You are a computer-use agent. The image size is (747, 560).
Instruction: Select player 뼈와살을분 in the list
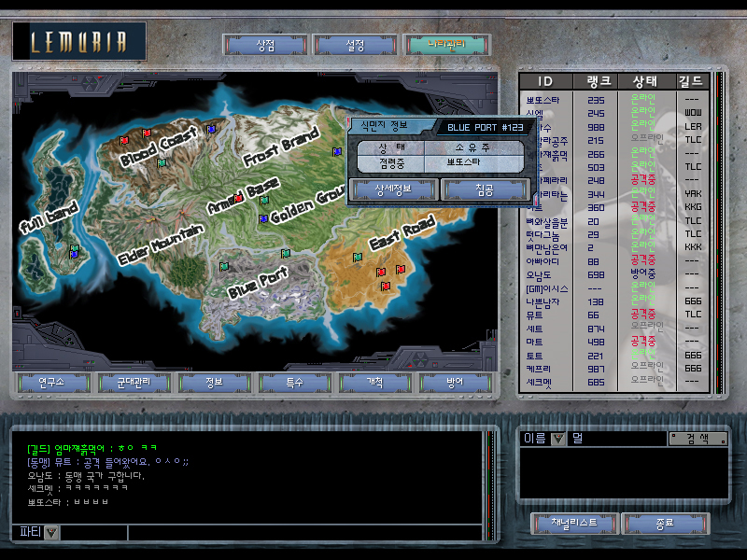[614, 221]
